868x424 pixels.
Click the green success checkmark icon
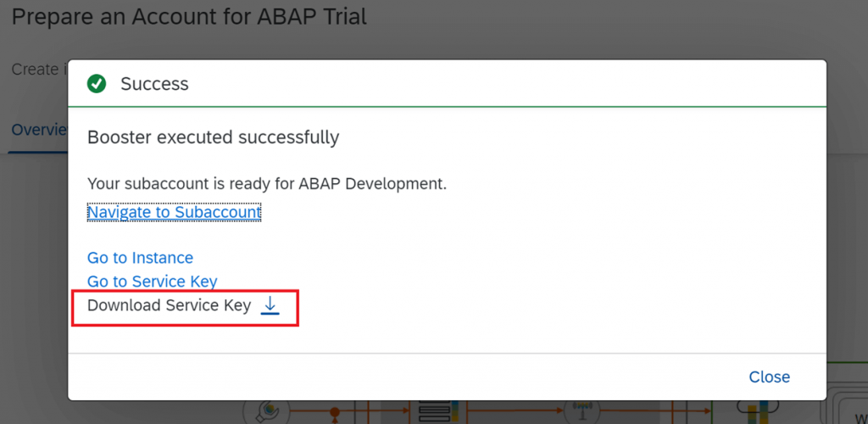tap(97, 84)
